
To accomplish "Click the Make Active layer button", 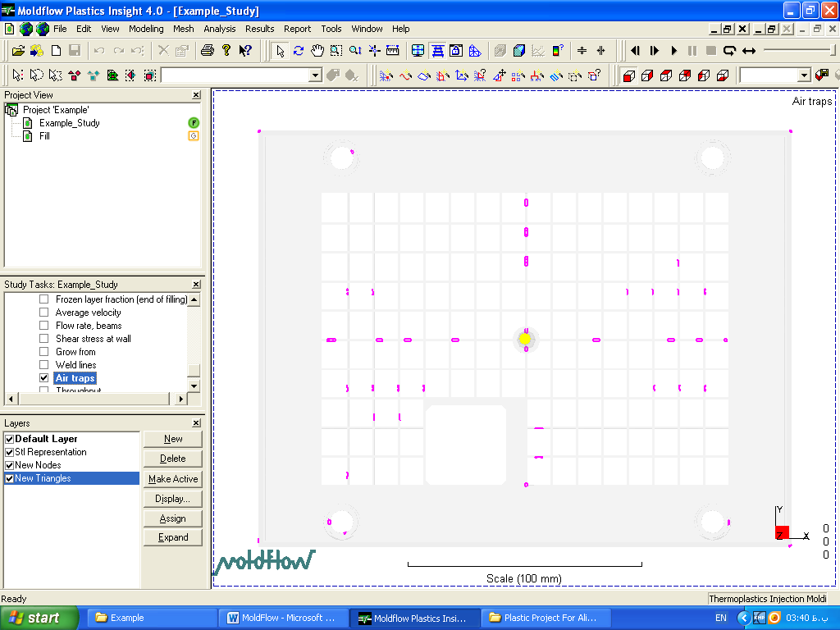I will click(x=172, y=479).
